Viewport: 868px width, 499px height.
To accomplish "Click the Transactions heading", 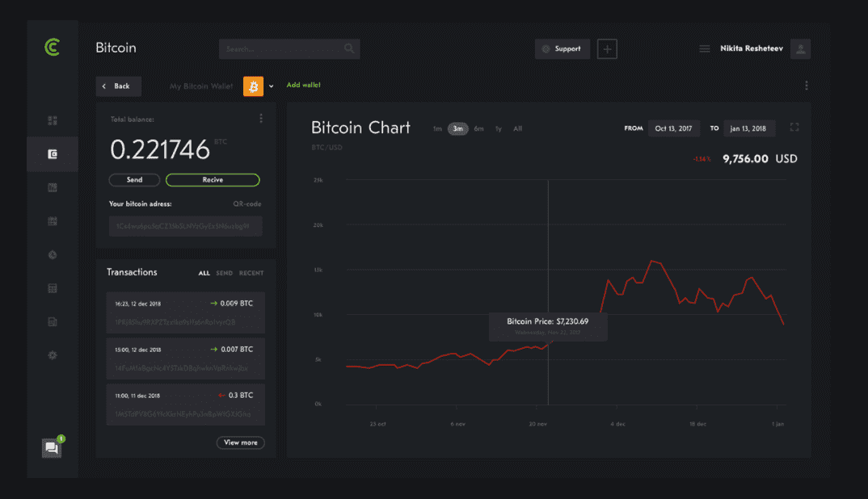I will [132, 272].
